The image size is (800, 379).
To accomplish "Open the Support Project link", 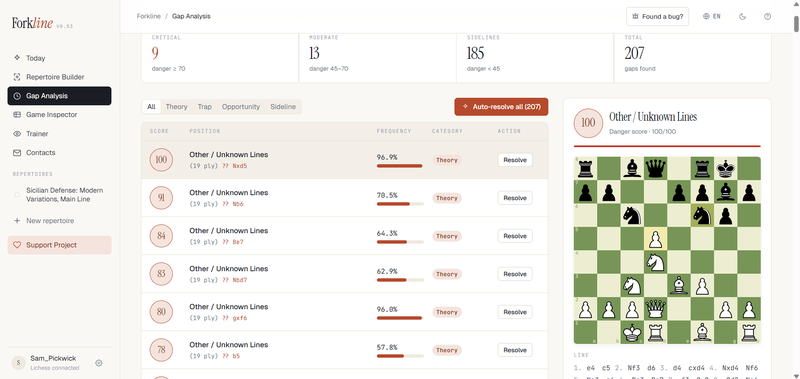I will tap(59, 245).
